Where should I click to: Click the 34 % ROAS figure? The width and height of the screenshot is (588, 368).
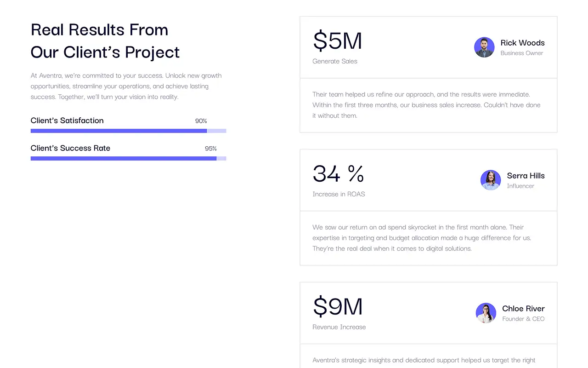(338, 173)
